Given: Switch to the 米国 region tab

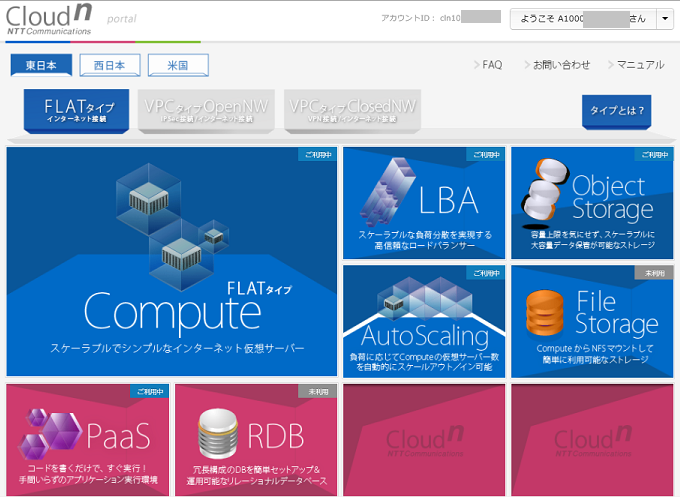Looking at the screenshot, I should [178, 66].
